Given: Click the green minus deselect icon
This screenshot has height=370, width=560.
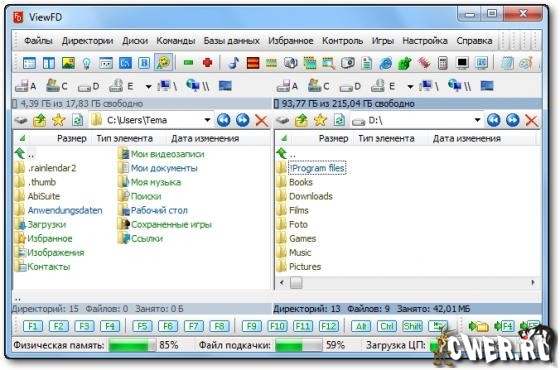Looking at the screenshot, I should (x=188, y=63).
